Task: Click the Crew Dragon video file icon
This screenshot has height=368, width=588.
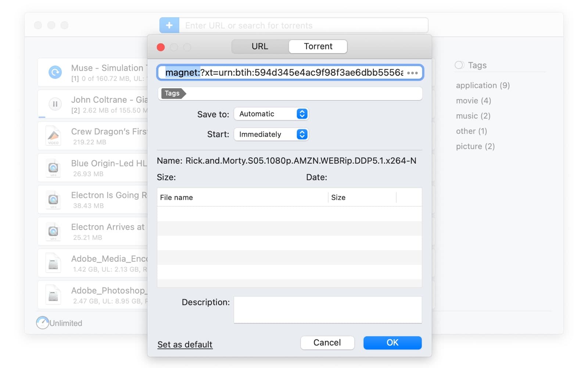Action: [x=53, y=136]
